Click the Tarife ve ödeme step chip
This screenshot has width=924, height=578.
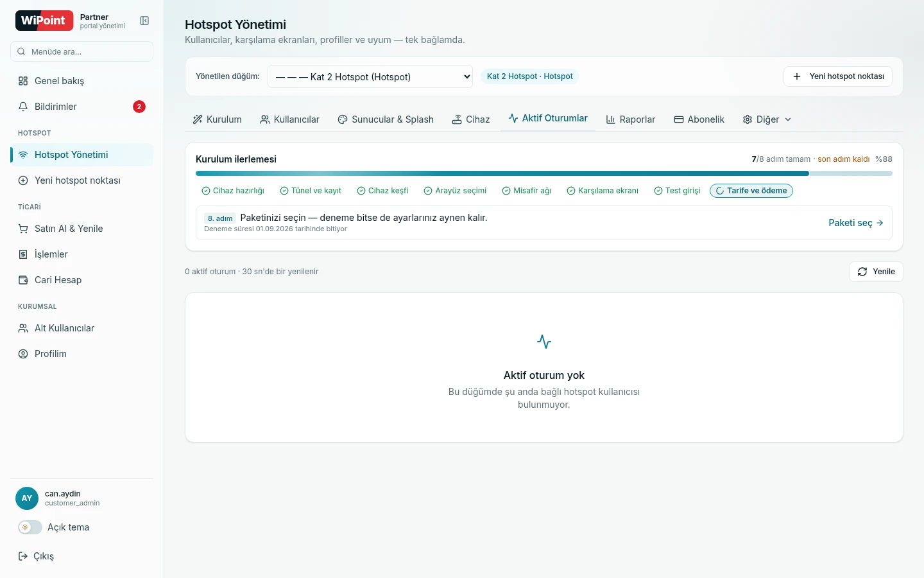(751, 191)
